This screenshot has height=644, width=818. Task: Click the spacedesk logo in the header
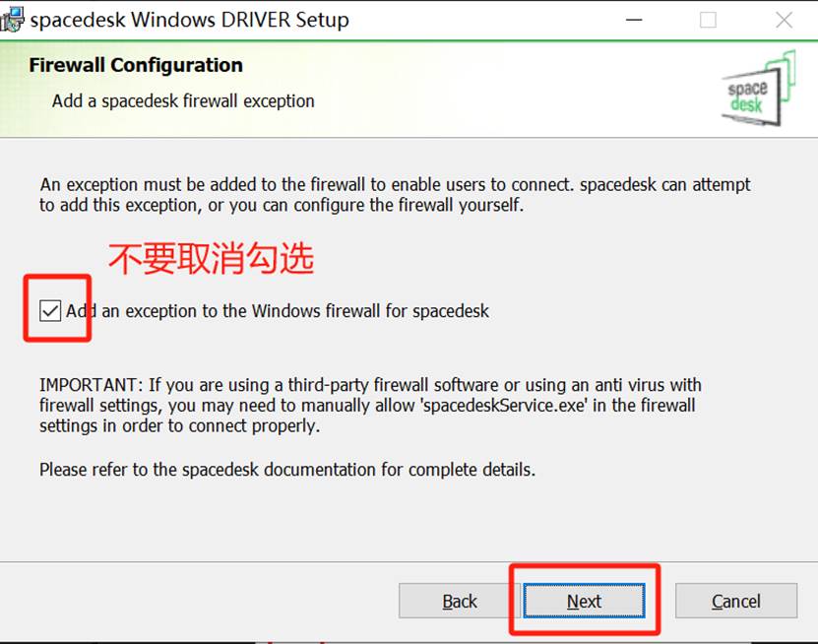759,89
